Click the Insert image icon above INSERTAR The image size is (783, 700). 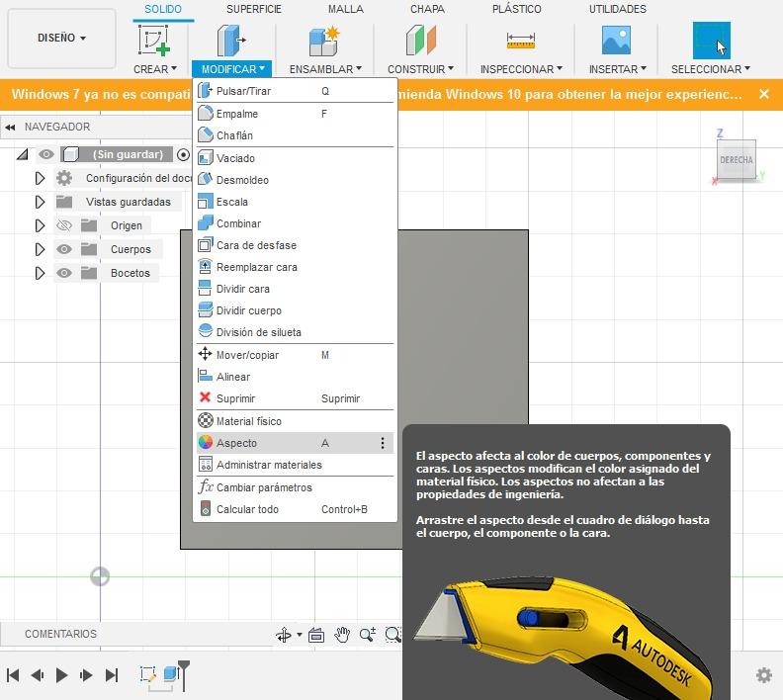616,41
